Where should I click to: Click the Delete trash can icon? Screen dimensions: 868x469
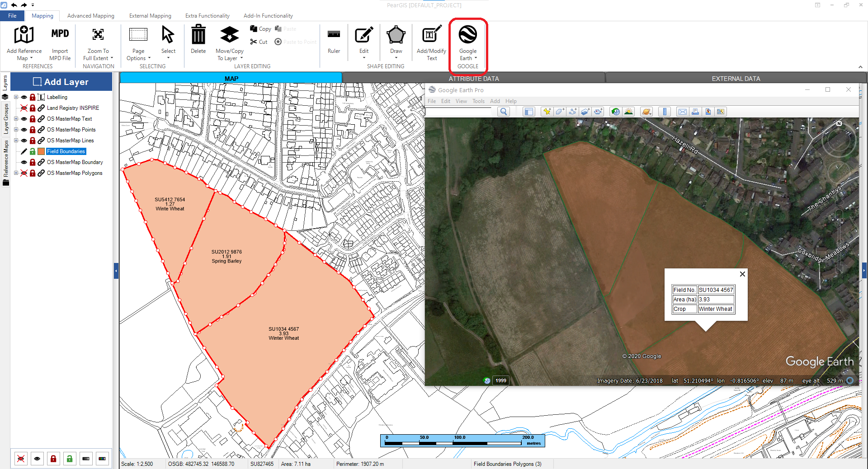(x=198, y=34)
